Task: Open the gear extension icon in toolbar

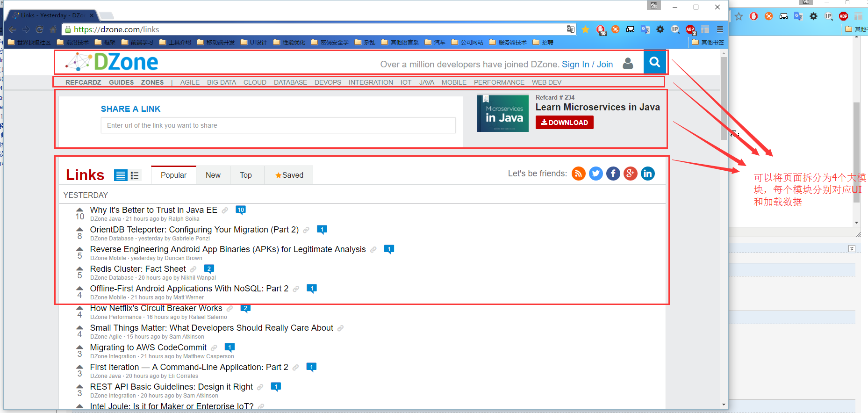Action: point(660,29)
